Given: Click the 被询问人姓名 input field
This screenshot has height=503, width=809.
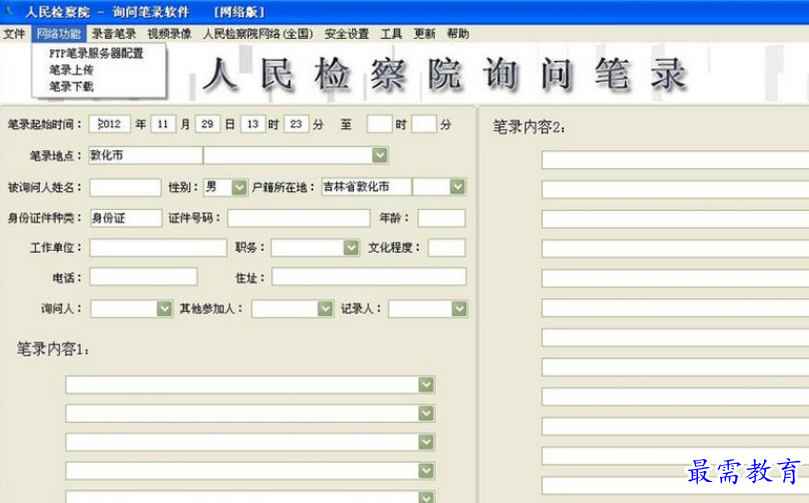Looking at the screenshot, I should point(125,187).
